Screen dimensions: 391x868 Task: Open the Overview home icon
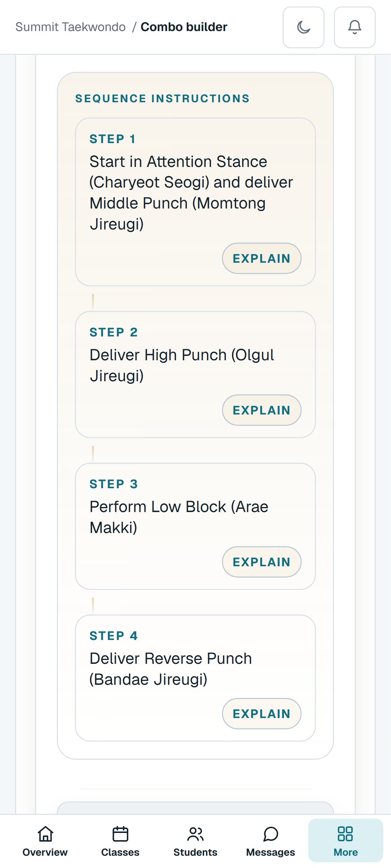pyautogui.click(x=45, y=834)
